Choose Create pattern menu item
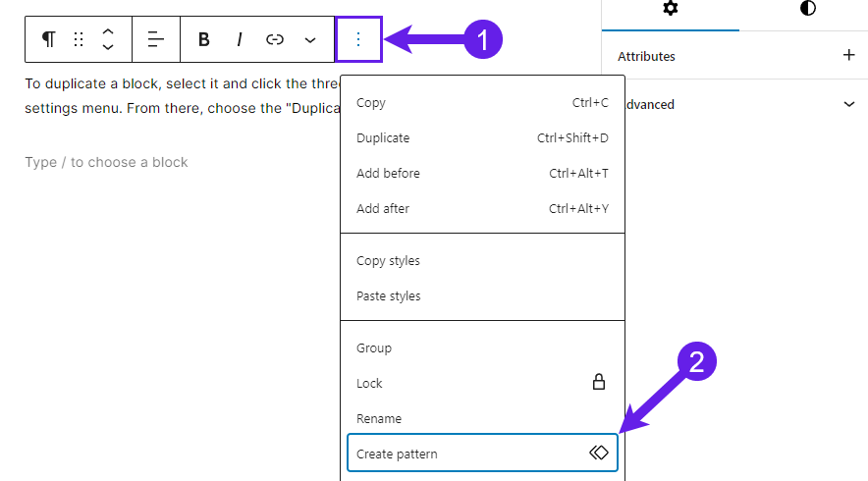This screenshot has height=481, width=868. pos(482,454)
